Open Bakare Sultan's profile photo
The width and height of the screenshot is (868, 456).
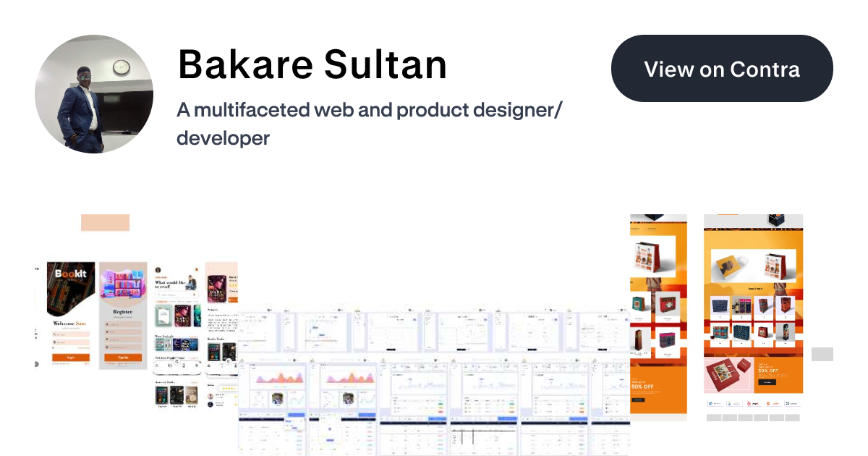(x=93, y=94)
